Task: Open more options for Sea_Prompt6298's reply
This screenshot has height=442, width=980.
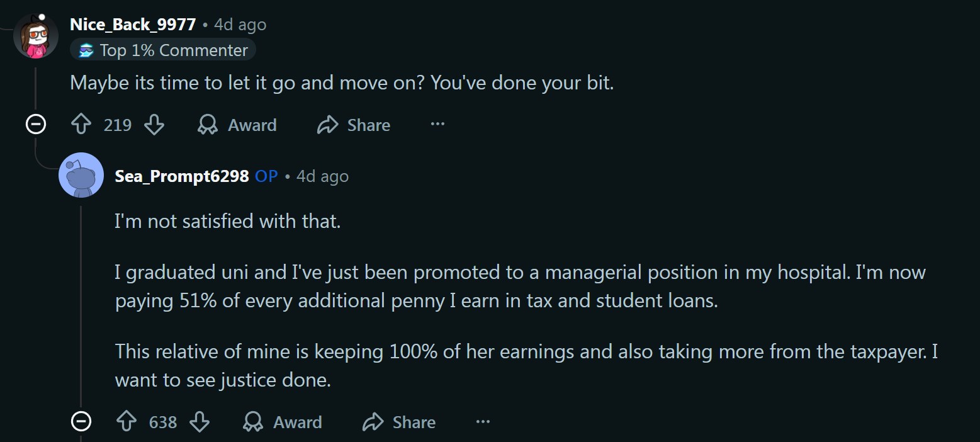Action: (x=483, y=421)
